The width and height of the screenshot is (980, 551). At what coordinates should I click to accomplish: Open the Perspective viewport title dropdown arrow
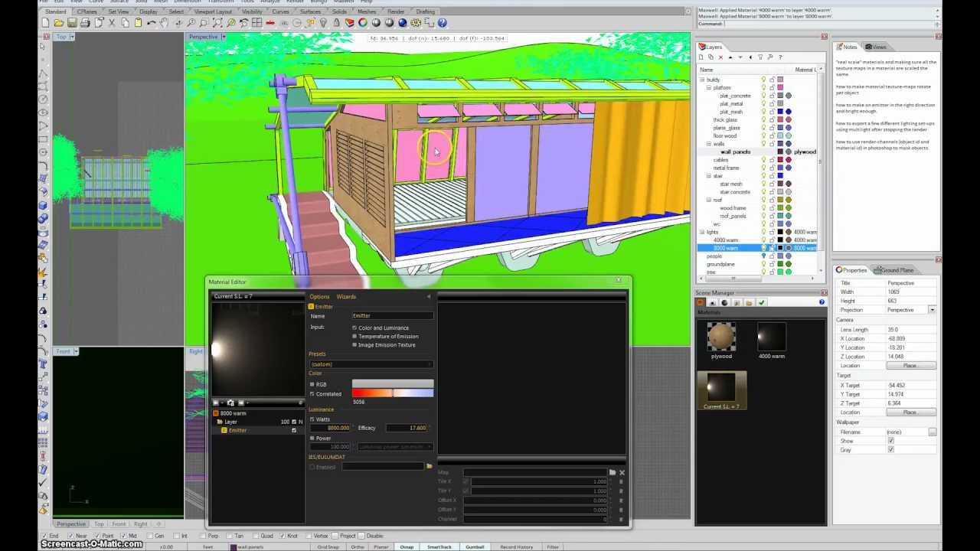click(224, 37)
